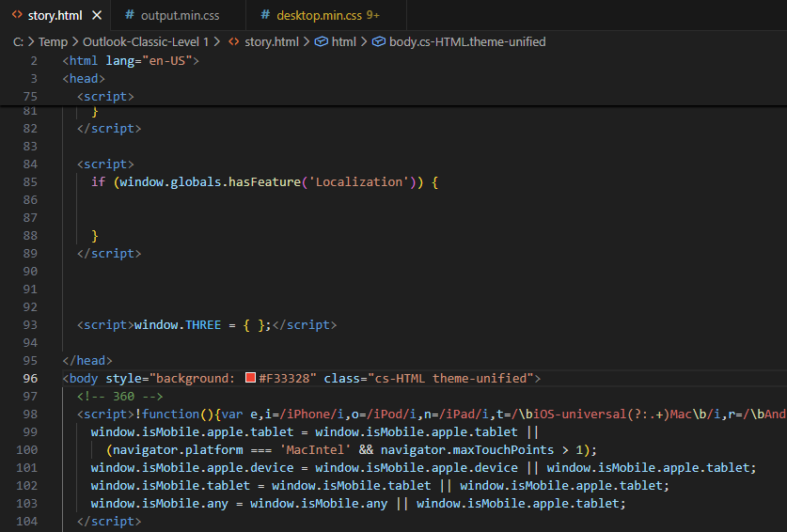The width and height of the screenshot is (787, 532).
Task: Open the C: drive breadcrumb
Action: pyautogui.click(x=19, y=42)
